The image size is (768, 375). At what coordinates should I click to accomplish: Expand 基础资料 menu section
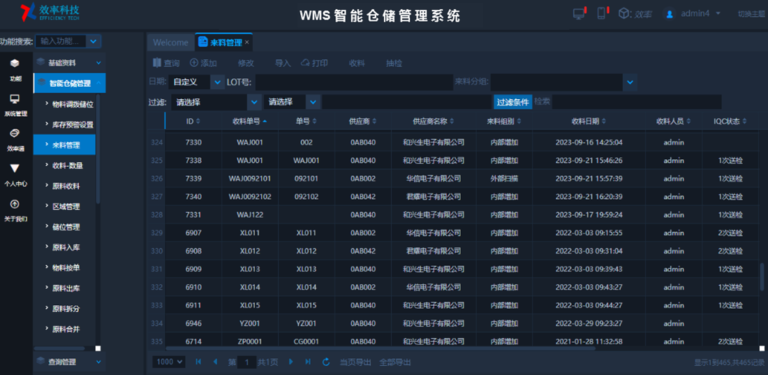tap(69, 63)
